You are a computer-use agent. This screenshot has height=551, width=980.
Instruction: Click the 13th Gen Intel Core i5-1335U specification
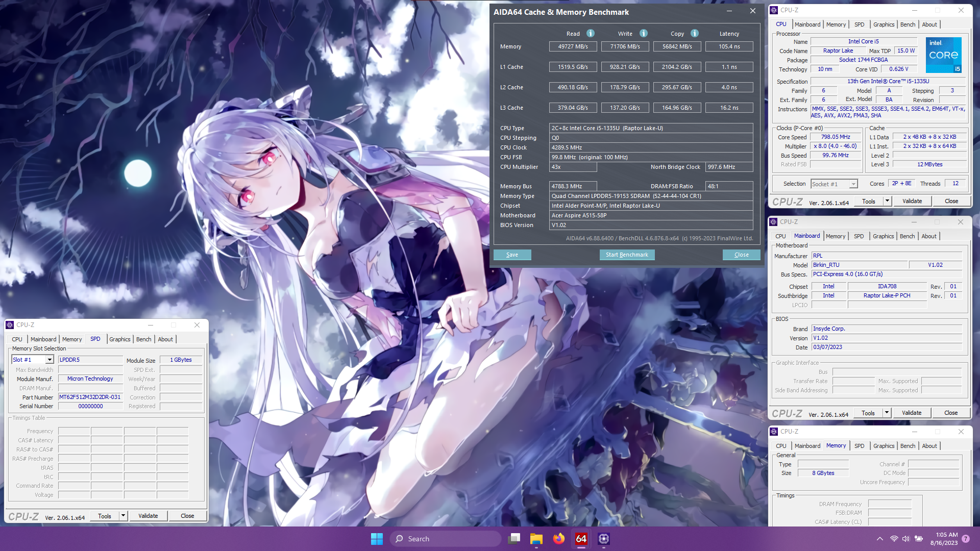888,81
